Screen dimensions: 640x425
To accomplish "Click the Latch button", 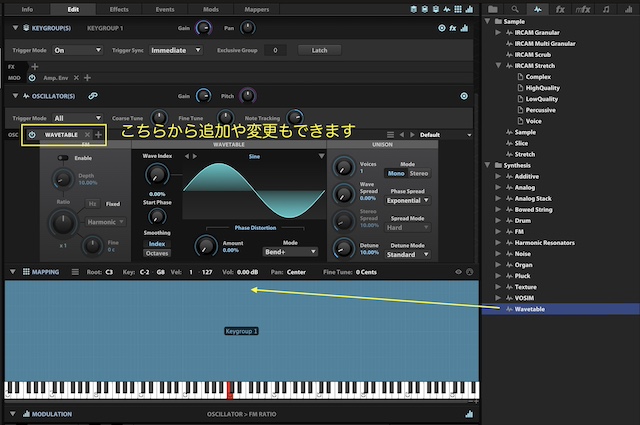I will pyautogui.click(x=319, y=49).
